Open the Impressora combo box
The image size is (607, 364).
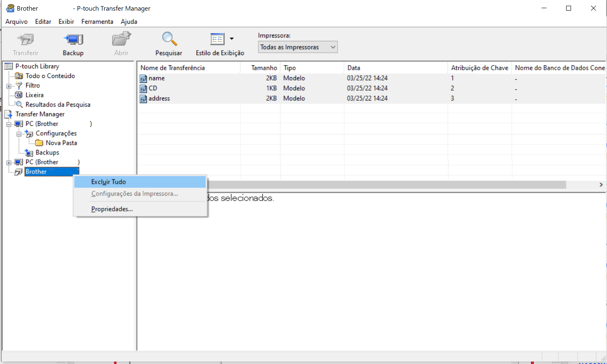click(298, 47)
